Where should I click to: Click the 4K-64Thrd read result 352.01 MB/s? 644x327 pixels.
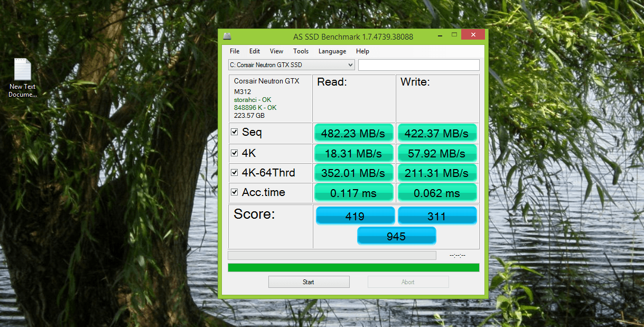point(354,173)
